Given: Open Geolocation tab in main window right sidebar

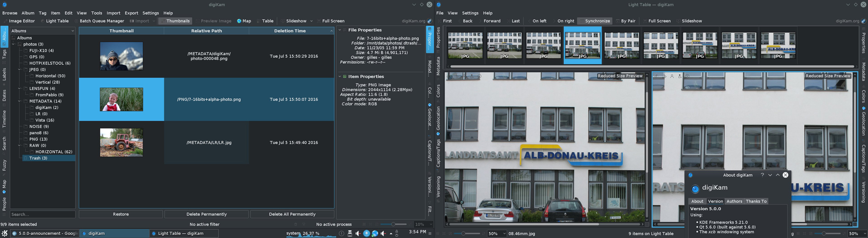Looking at the screenshot, I should (430, 117).
